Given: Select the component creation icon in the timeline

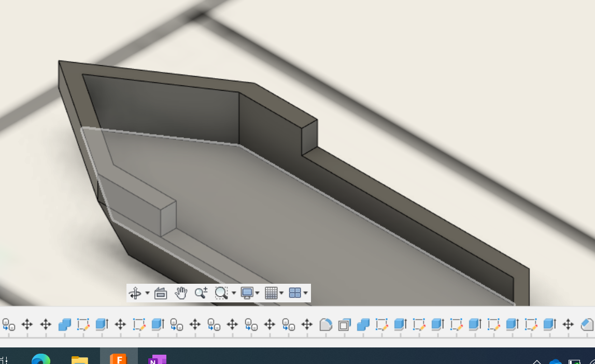Looking at the screenshot, I should pyautogui.click(x=9, y=325).
